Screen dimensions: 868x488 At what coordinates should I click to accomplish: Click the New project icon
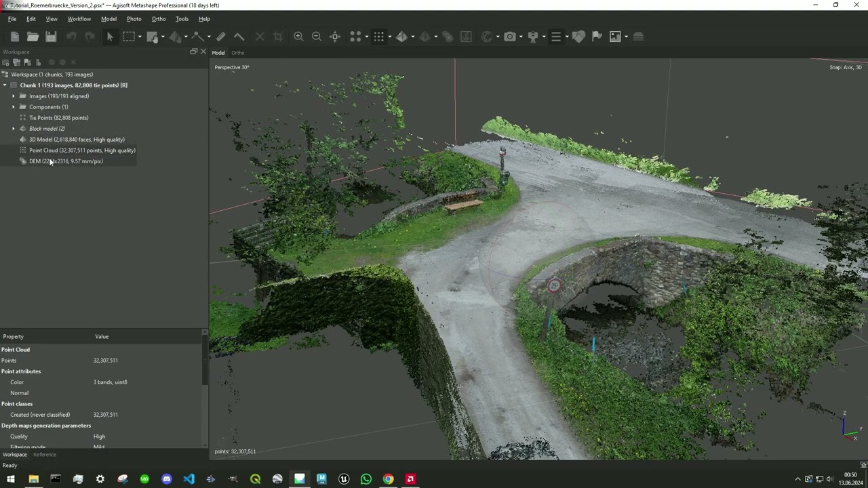pos(15,37)
